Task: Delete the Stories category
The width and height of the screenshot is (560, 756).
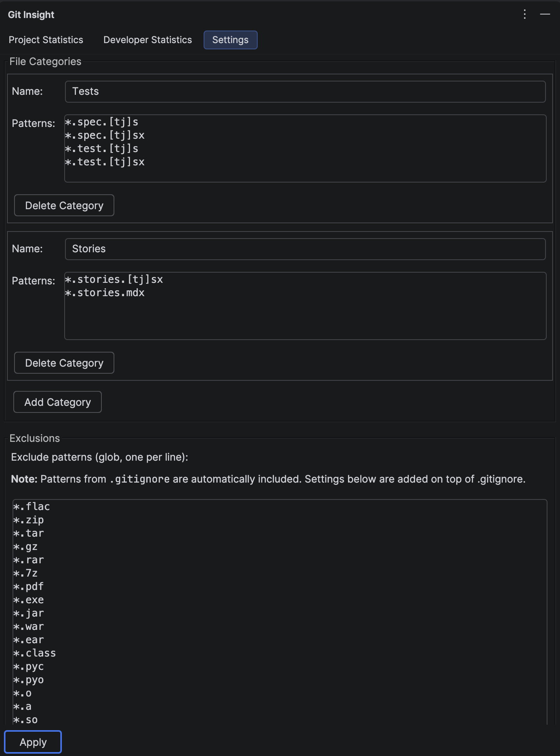Action: tap(64, 363)
